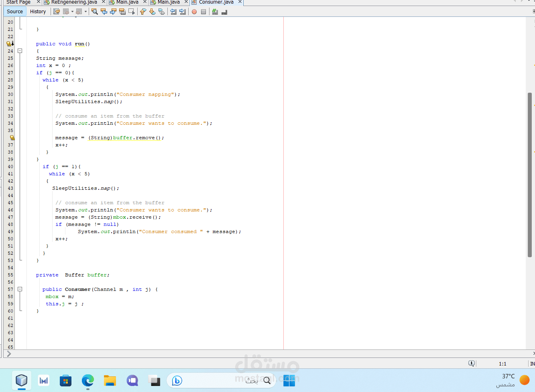Jump to the next bookmark
535x392 pixels.
pos(152,12)
